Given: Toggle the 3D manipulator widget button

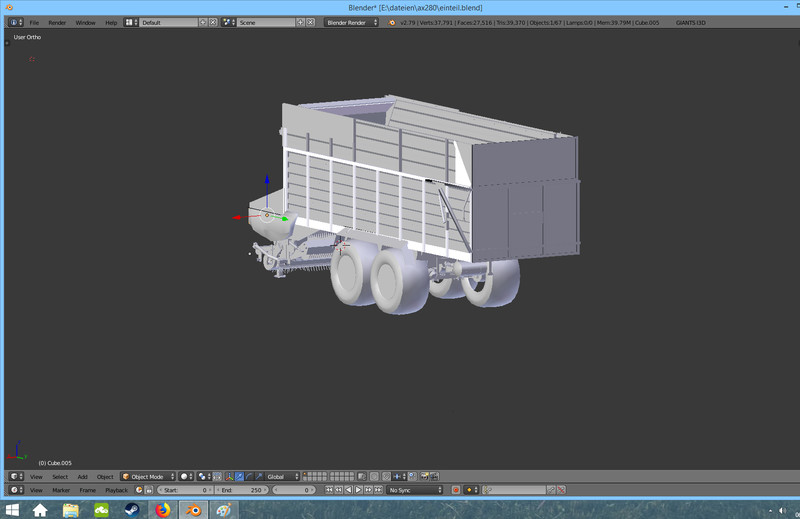Looking at the screenshot, I should point(229,477).
